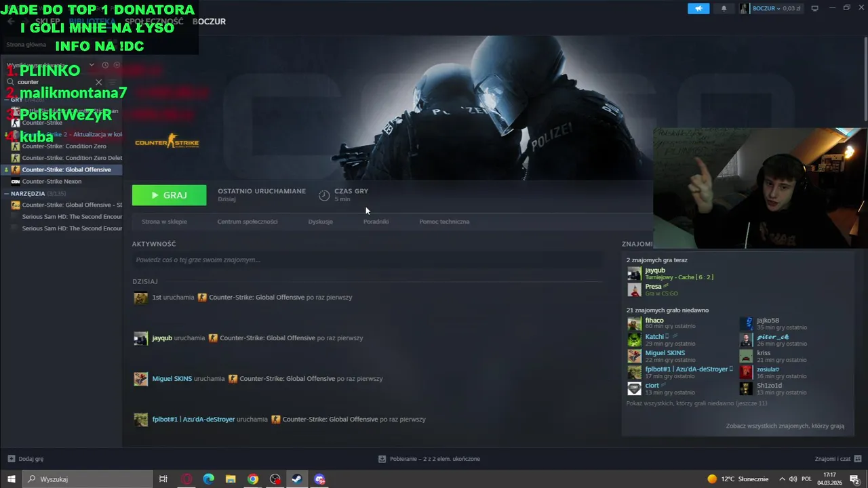Click Pokaż wszystkich, którzy grali niedawno
868x488 pixels.
click(696, 403)
